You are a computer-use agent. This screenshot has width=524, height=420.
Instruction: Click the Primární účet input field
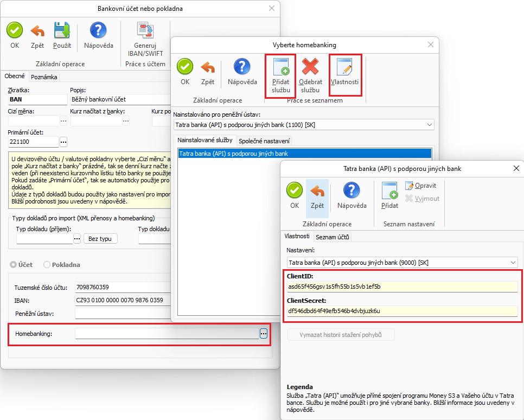[x=34, y=142]
